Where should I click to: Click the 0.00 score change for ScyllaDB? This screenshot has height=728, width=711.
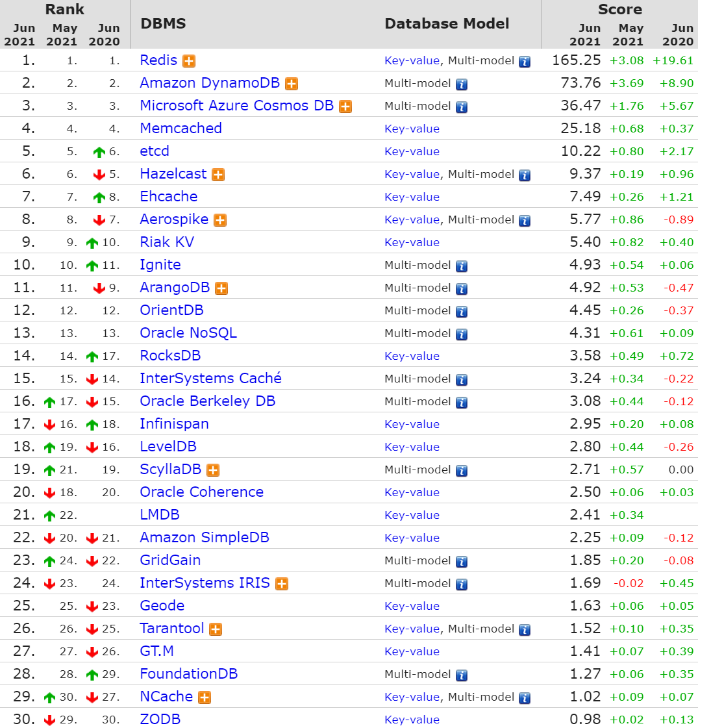pos(681,470)
